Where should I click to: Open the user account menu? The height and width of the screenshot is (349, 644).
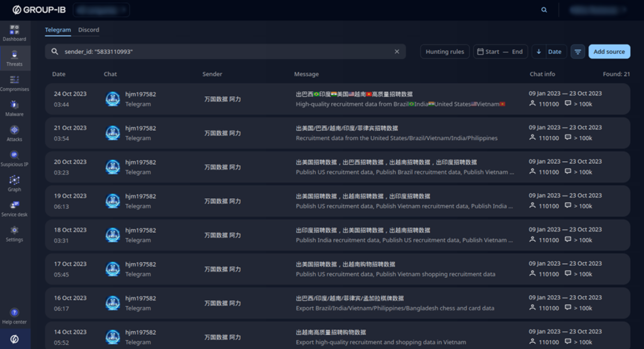[598, 9]
